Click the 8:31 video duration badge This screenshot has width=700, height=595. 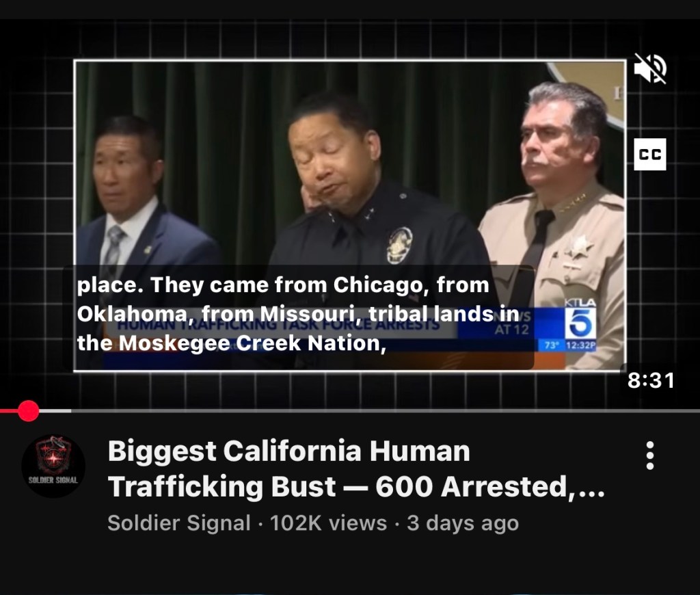(x=651, y=380)
